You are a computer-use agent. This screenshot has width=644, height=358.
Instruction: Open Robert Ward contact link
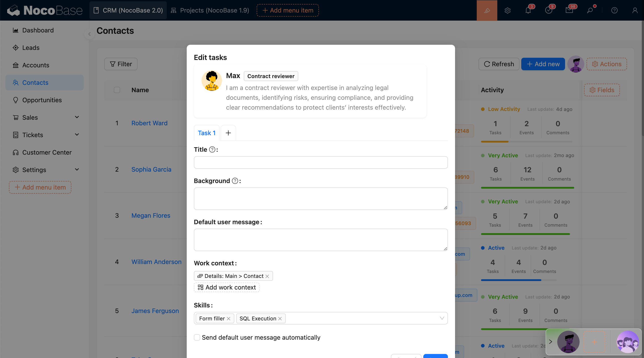[149, 123]
